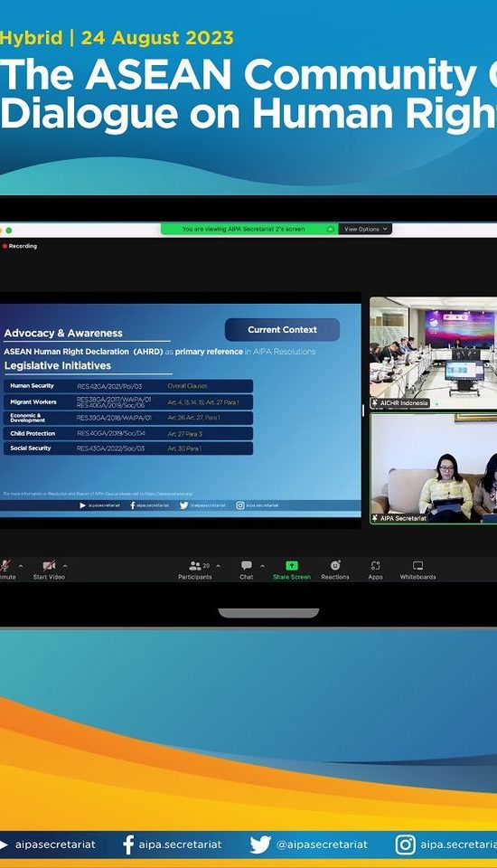The width and height of the screenshot is (497, 868).
Task: Turn on camera with Start Video
Action: 49,569
